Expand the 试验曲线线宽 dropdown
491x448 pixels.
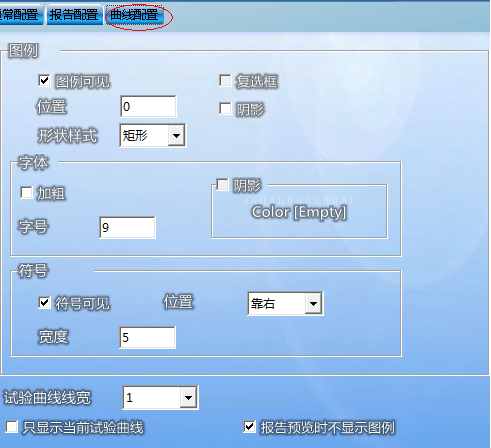point(188,397)
